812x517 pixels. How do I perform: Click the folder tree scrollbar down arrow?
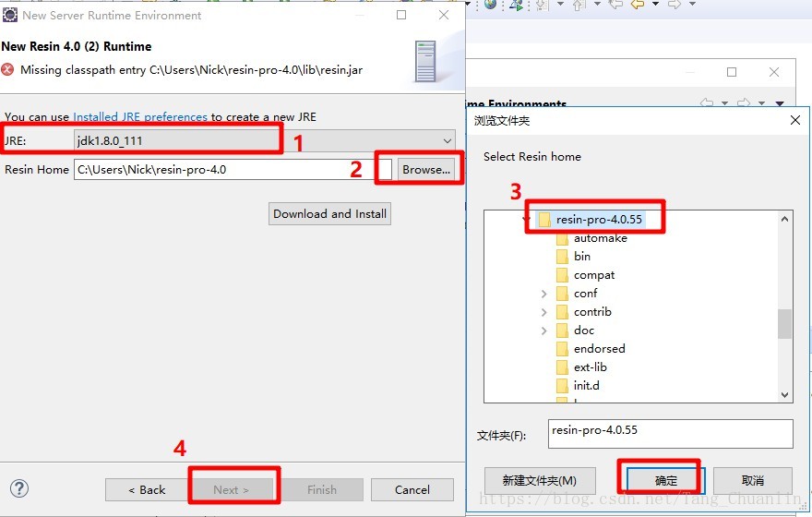(x=784, y=395)
